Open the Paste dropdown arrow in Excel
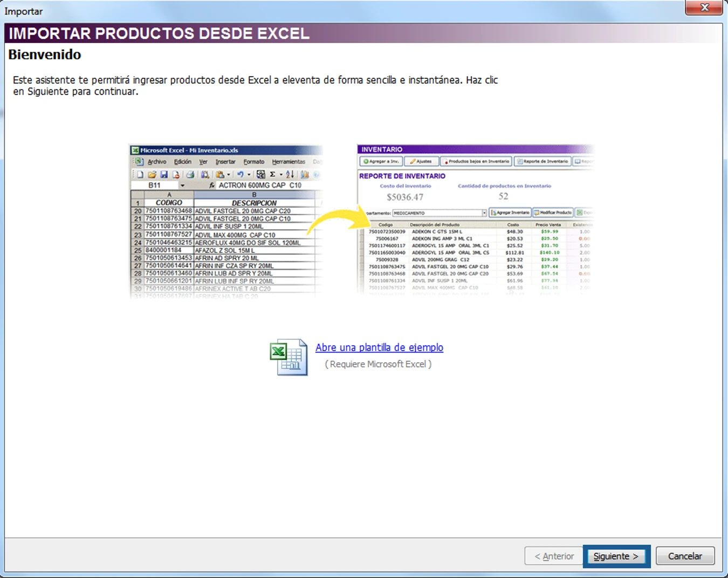This screenshot has height=578, width=728. pyautogui.click(x=228, y=174)
